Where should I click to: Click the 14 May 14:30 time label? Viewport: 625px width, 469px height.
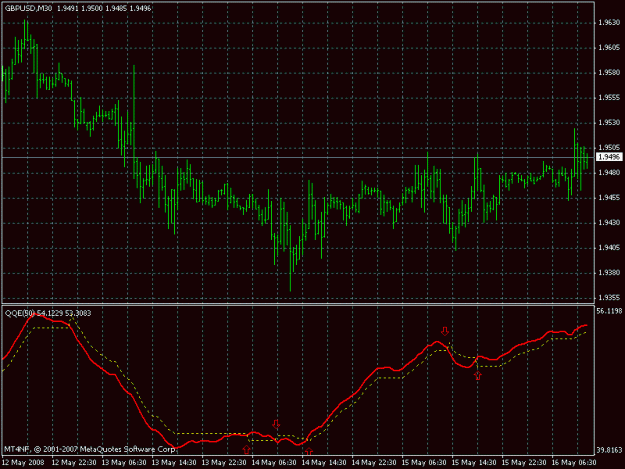(x=324, y=463)
